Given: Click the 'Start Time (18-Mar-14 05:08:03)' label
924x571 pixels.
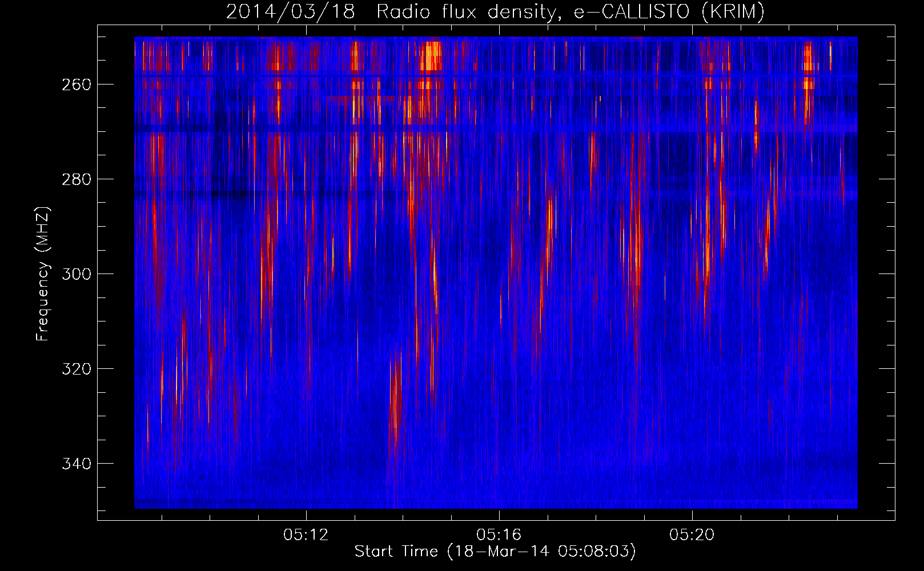Looking at the screenshot, I should (x=495, y=552).
